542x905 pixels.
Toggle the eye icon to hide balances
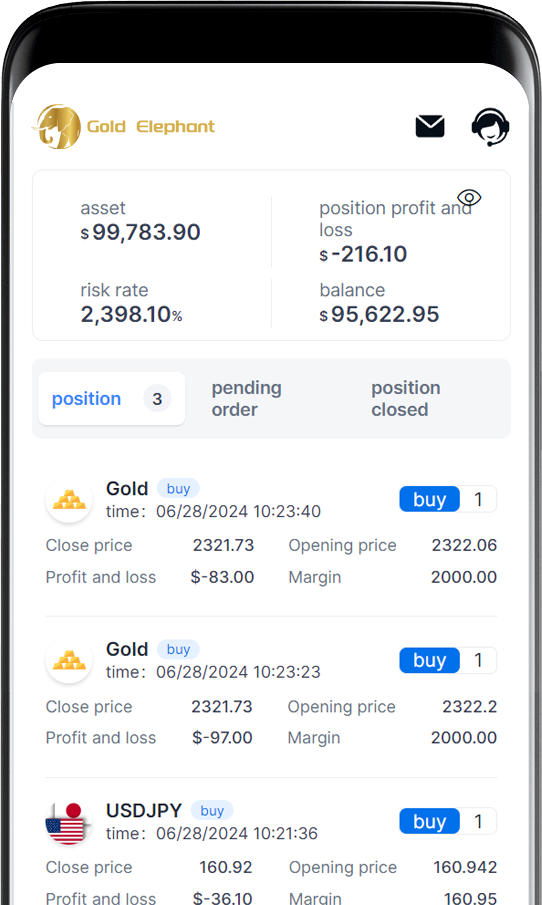tap(469, 198)
